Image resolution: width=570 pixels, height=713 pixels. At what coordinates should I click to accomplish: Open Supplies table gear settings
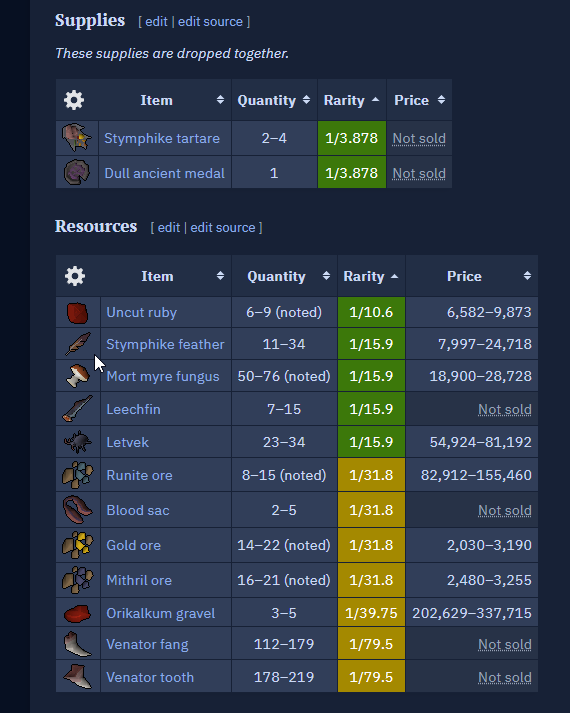click(74, 100)
